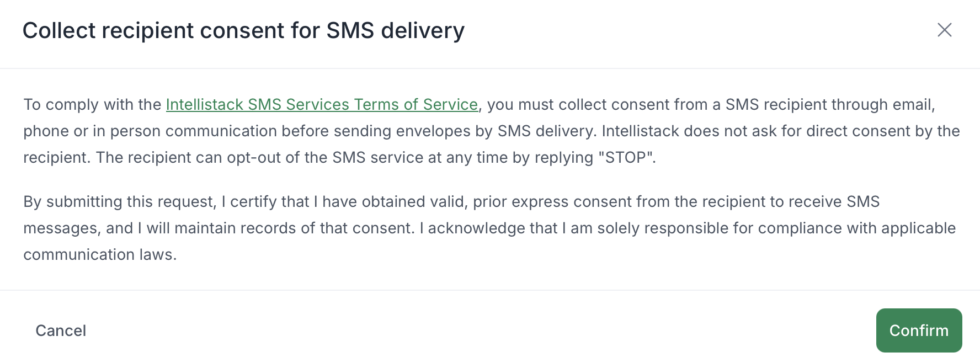Viewport: 980px width, 363px height.
Task: Click the closing words "communication laws."
Action: 100,255
